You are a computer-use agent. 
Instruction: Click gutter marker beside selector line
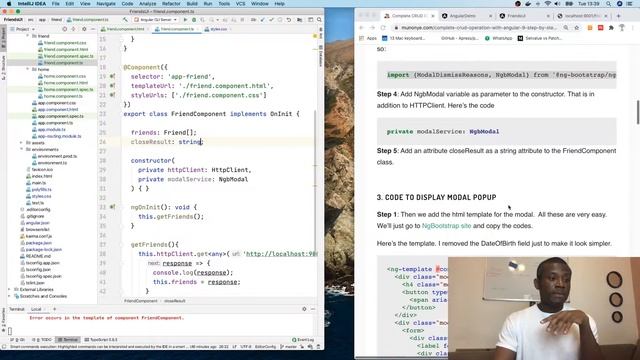pyautogui.click(x=112, y=76)
